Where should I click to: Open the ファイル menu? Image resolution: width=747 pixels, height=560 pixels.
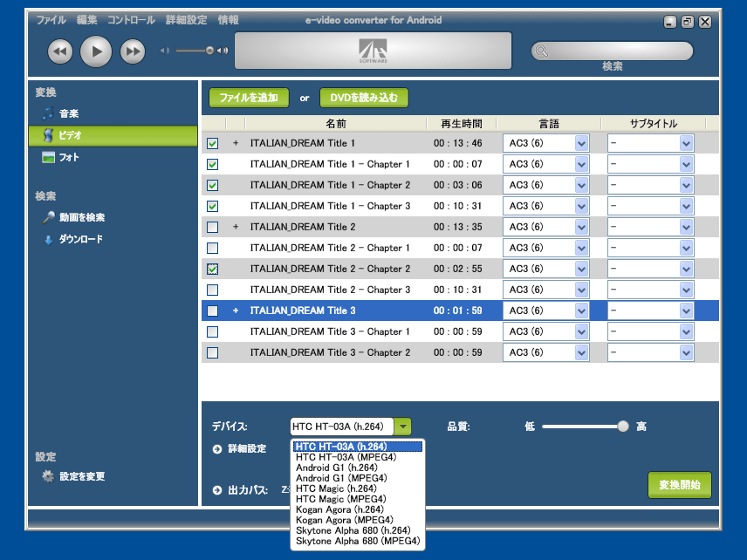coord(51,20)
